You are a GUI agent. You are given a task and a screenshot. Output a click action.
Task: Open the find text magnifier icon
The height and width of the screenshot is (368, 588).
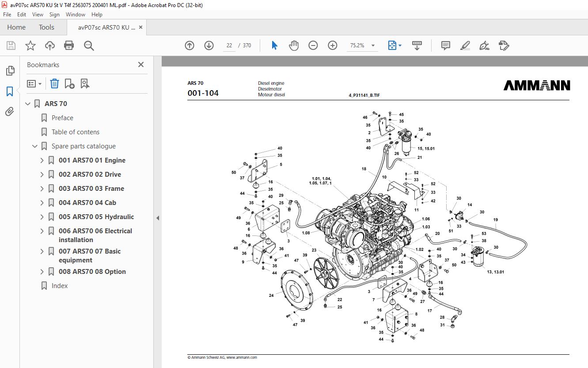click(89, 46)
